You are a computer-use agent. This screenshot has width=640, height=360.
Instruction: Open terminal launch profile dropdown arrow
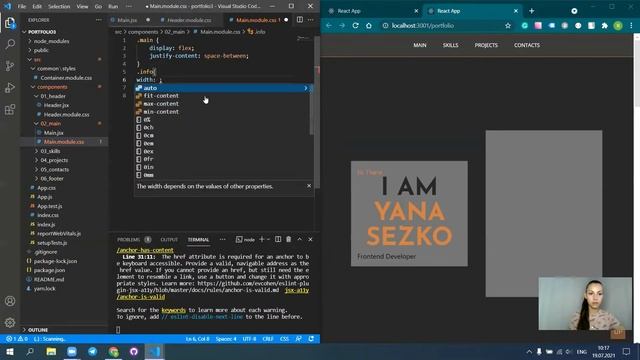[x=268, y=240]
